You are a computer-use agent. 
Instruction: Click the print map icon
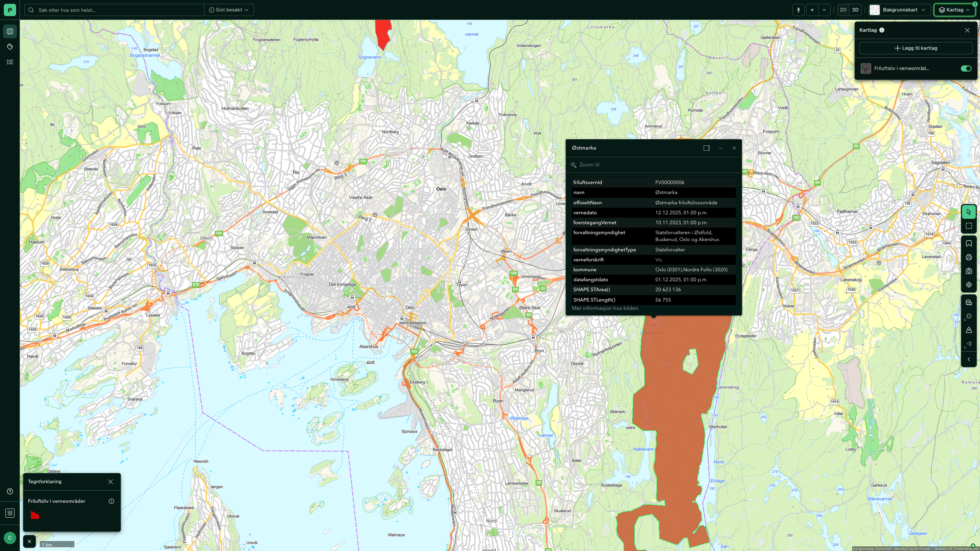(969, 258)
